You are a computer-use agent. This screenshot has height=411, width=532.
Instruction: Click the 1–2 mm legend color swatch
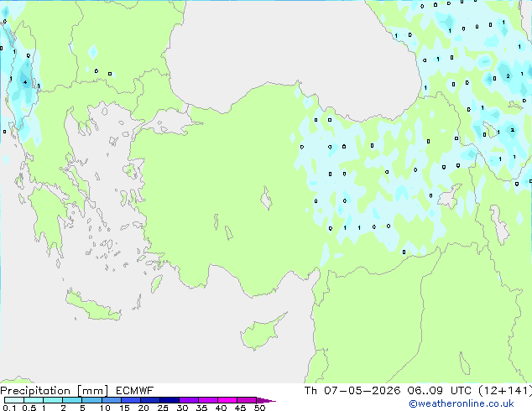tap(53, 400)
